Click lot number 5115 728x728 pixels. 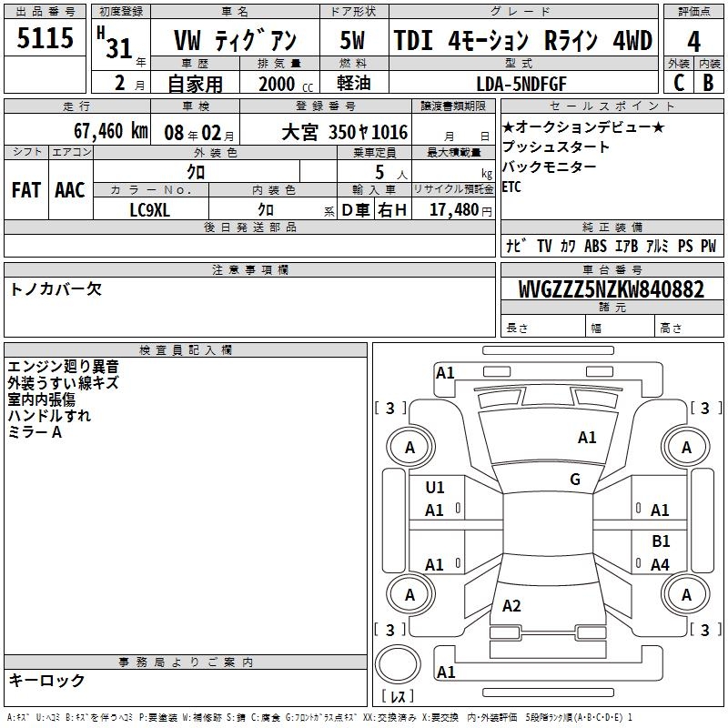coord(45,37)
